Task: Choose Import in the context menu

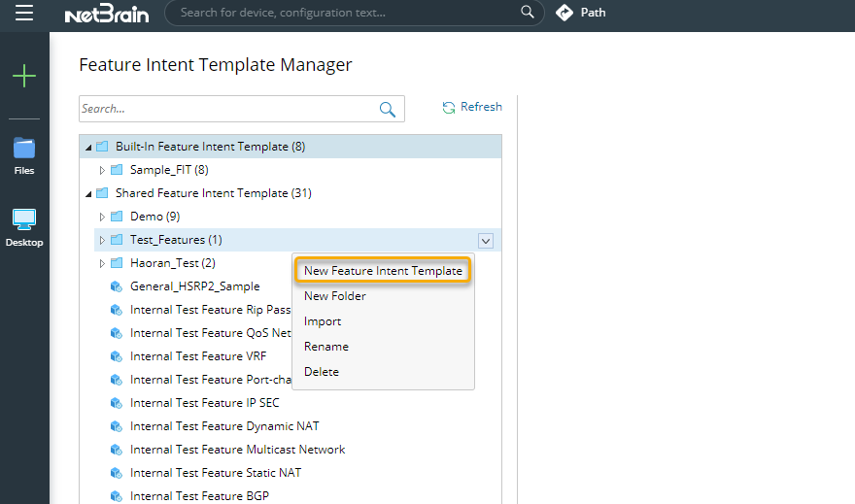Action: pyautogui.click(x=323, y=321)
